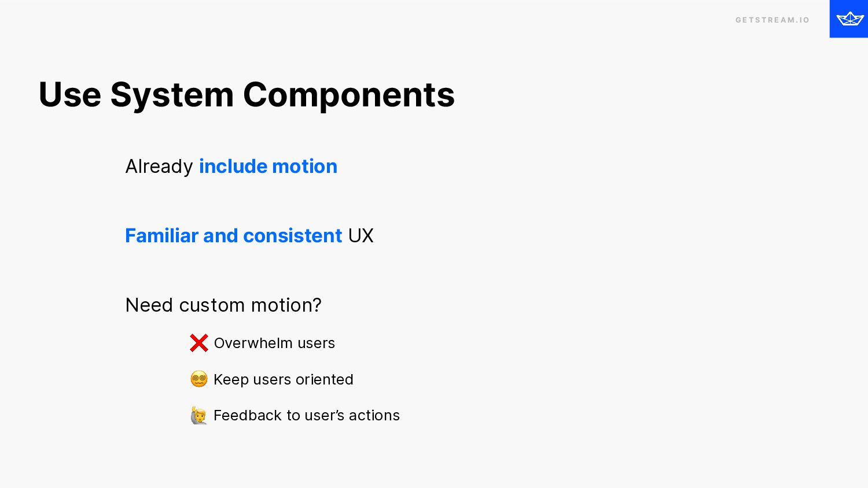Click 'Feedback to user's actions' bullet text
This screenshot has width=868, height=488.
pyautogui.click(x=307, y=416)
